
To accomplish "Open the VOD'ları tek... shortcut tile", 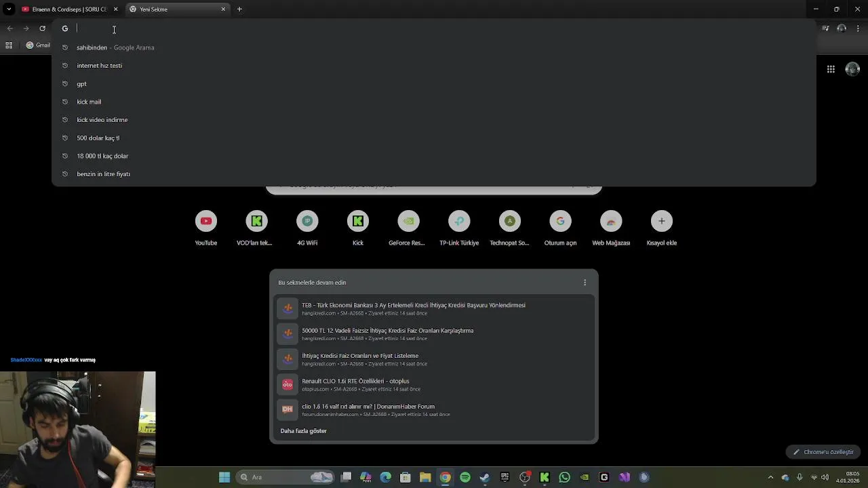I will tap(256, 228).
